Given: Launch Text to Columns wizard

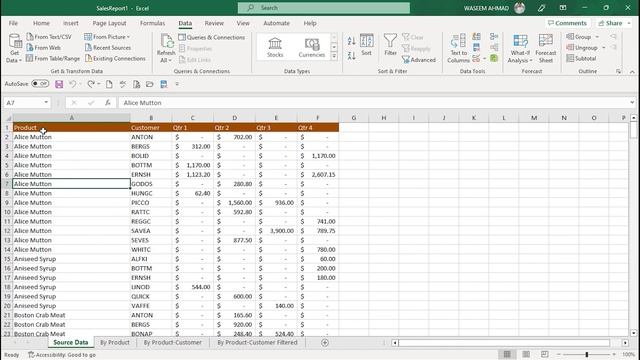Looking at the screenshot, I should [x=458, y=49].
